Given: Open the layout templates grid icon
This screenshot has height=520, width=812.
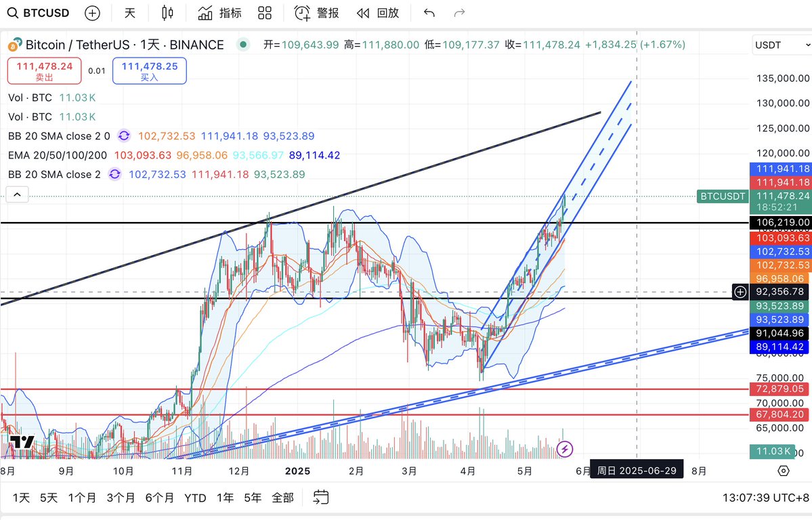Looking at the screenshot, I should (x=265, y=13).
